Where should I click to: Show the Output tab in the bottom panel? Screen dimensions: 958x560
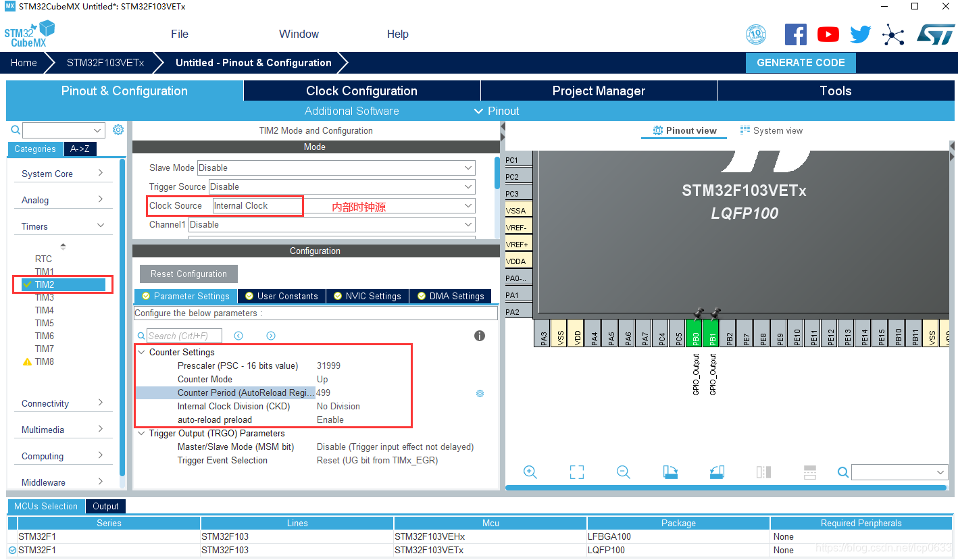coord(106,506)
